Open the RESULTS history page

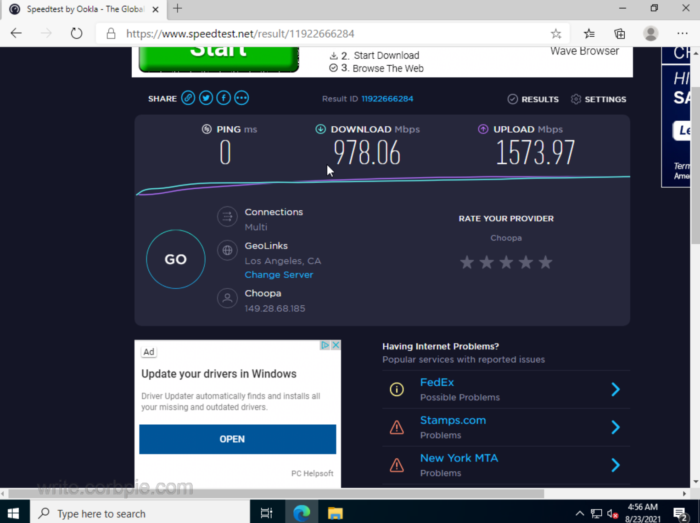pos(533,99)
